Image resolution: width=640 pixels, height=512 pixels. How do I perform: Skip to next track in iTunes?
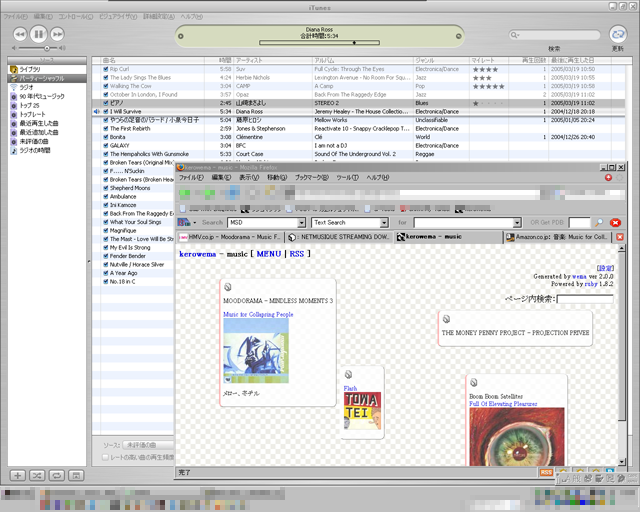[x=58, y=34]
